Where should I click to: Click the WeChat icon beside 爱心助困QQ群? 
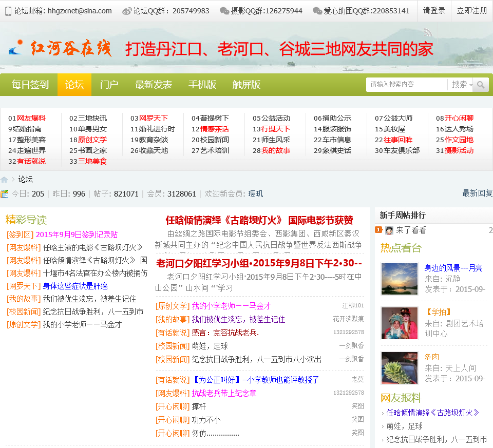[x=317, y=11]
